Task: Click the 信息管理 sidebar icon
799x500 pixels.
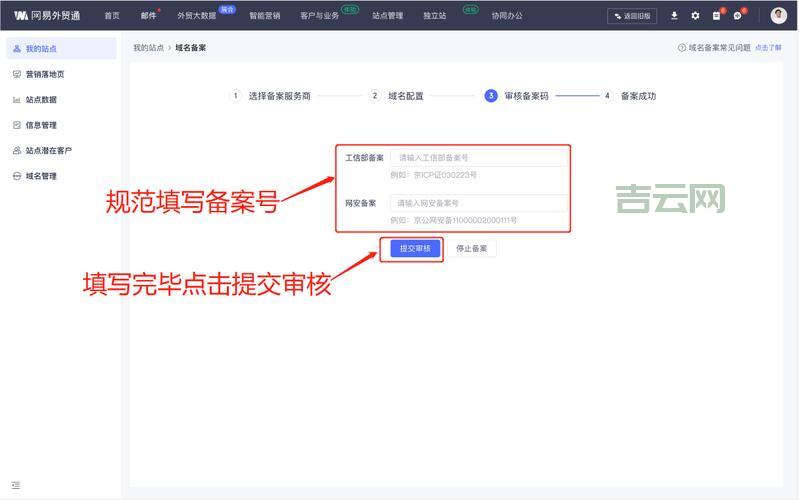Action: [x=17, y=125]
